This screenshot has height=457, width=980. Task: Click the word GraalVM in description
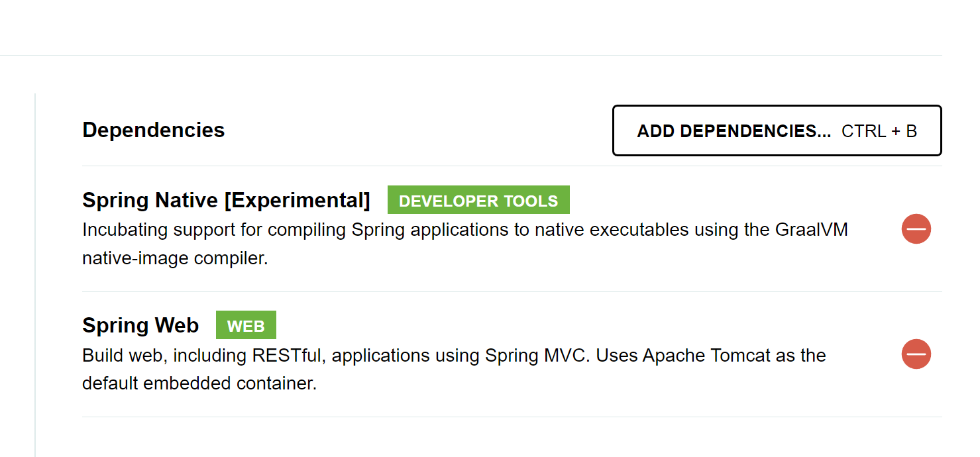(x=812, y=230)
